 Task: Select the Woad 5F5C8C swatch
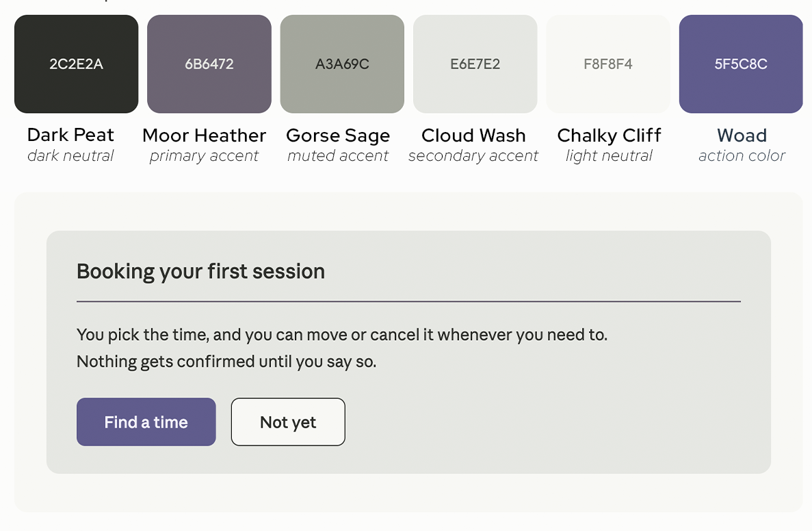[x=741, y=64]
